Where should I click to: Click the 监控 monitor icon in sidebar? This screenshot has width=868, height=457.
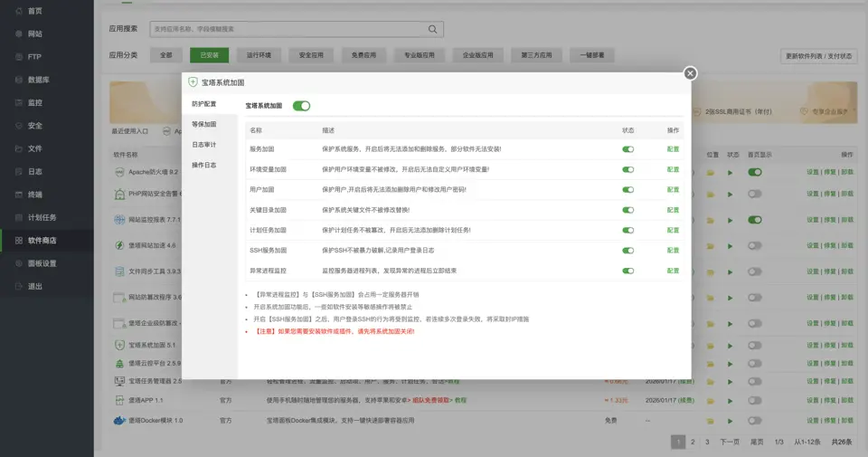click(19, 102)
